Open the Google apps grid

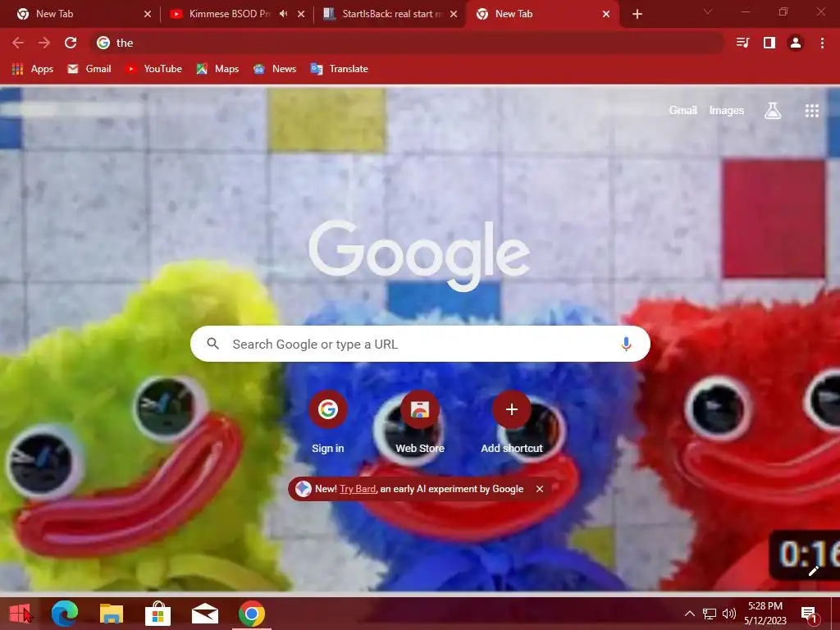pyautogui.click(x=812, y=111)
